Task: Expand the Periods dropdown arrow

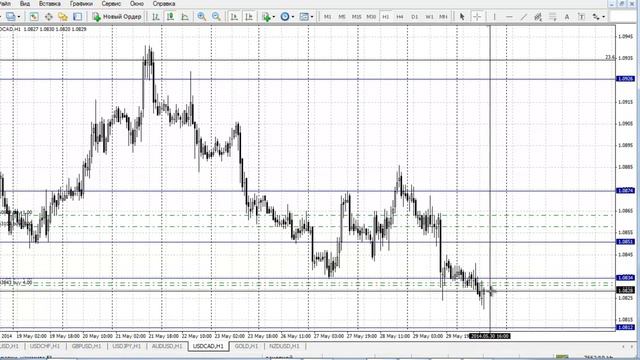Action: pos(293,17)
